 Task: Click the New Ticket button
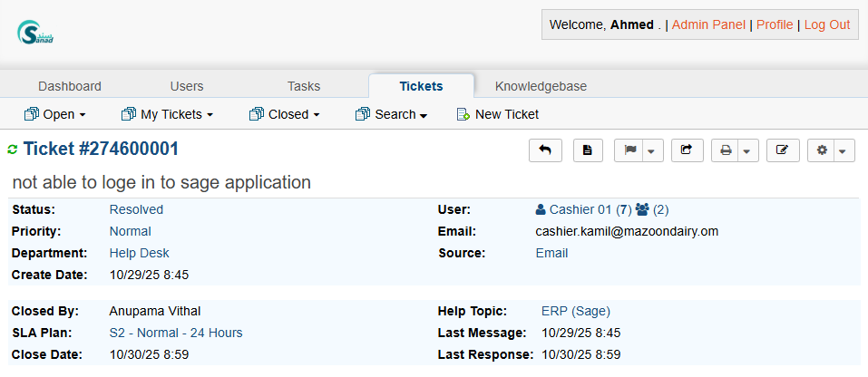[x=497, y=114]
